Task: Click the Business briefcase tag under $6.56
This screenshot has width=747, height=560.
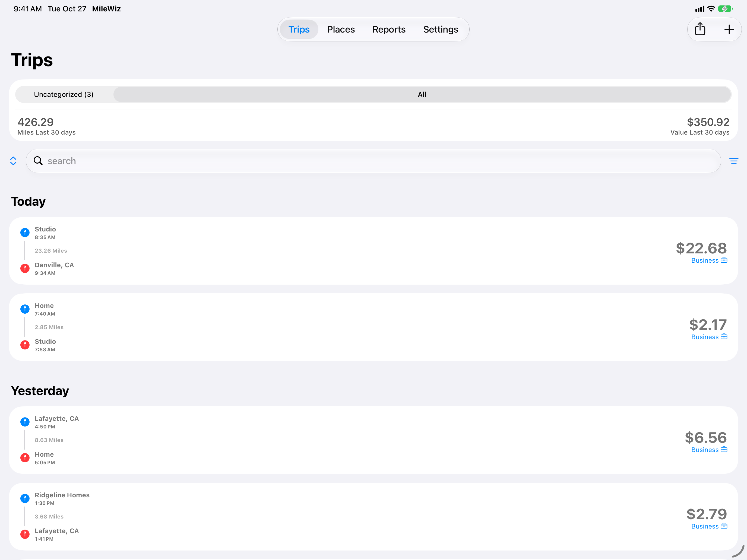Action: point(709,450)
